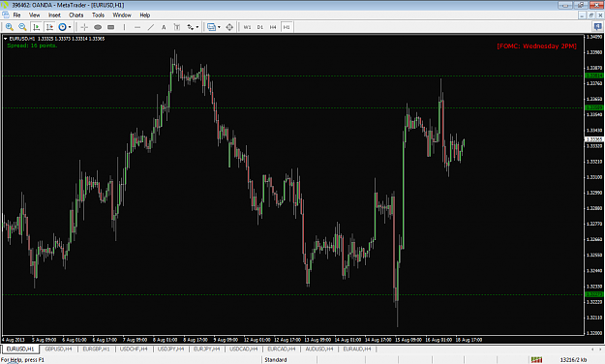Click the connection status bars icon
The height and width of the screenshot is (364, 605).
(x=536, y=360)
